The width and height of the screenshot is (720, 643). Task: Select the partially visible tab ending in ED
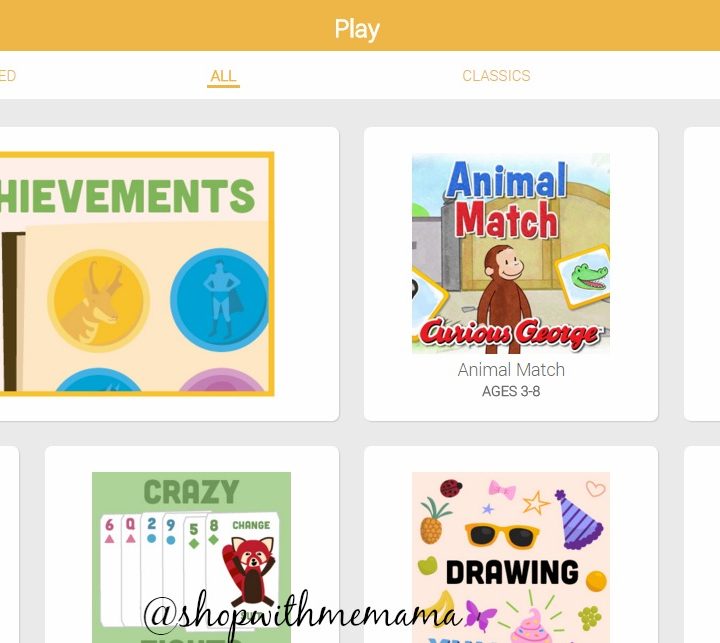click(8, 76)
